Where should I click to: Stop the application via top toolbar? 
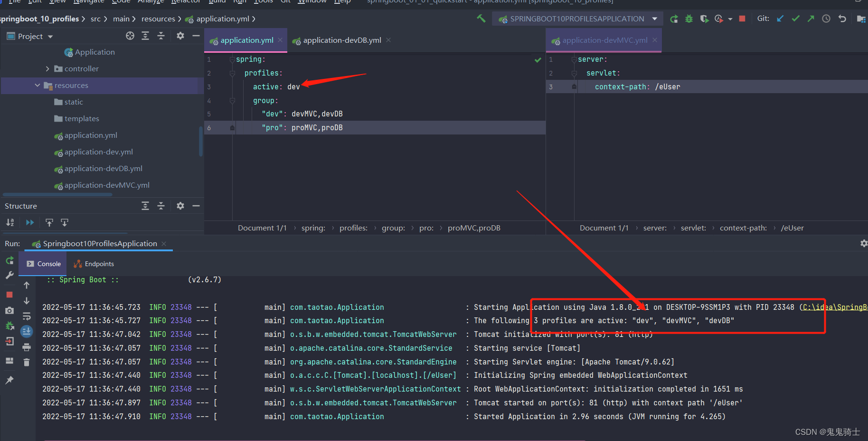(x=742, y=19)
